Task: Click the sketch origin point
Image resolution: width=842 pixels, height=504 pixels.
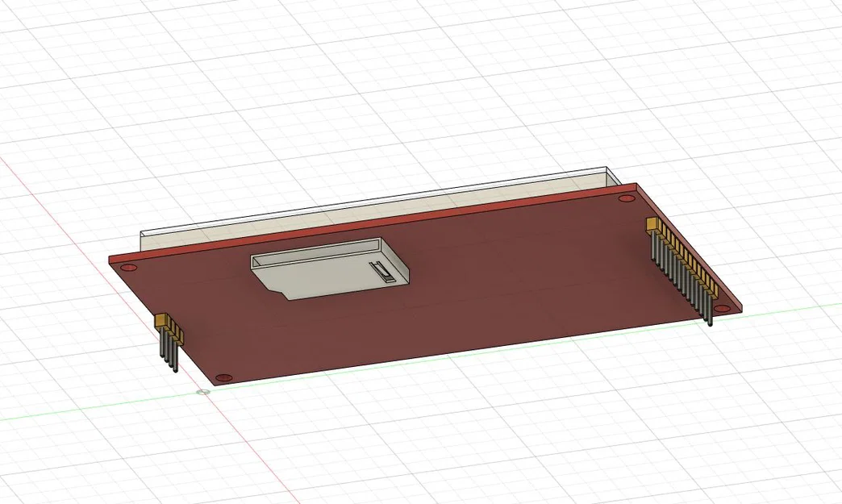Action: [203, 393]
